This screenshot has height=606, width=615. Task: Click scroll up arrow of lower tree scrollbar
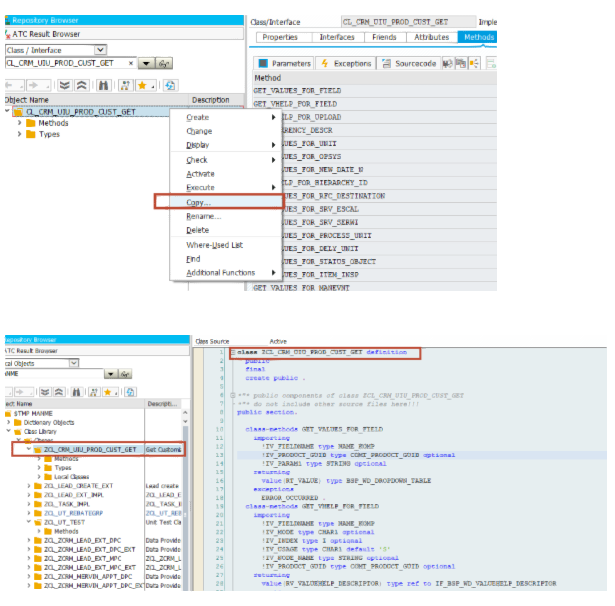tap(185, 413)
